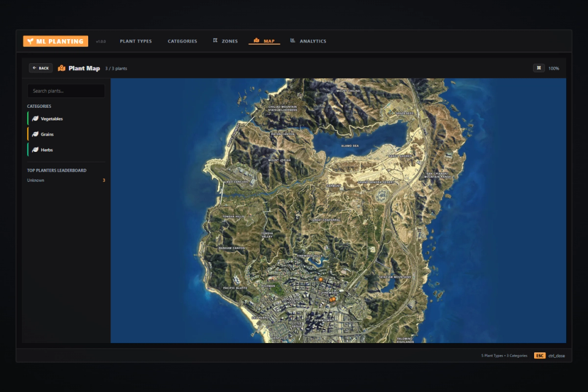Click the paired plant markers south of Vinewood
588x392 pixels.
(332, 300)
